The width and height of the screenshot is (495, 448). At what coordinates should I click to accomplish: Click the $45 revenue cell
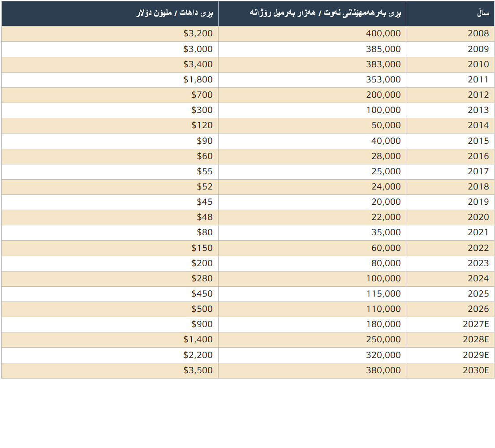coord(205,202)
